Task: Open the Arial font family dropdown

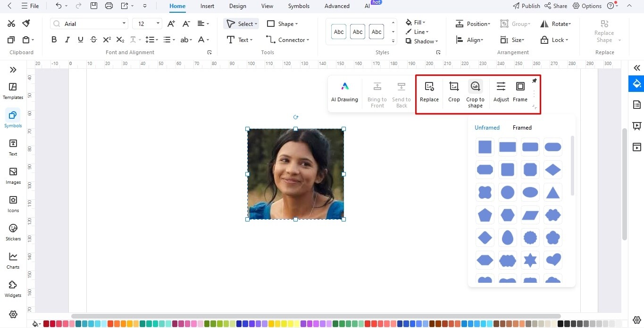Action: pos(89,24)
